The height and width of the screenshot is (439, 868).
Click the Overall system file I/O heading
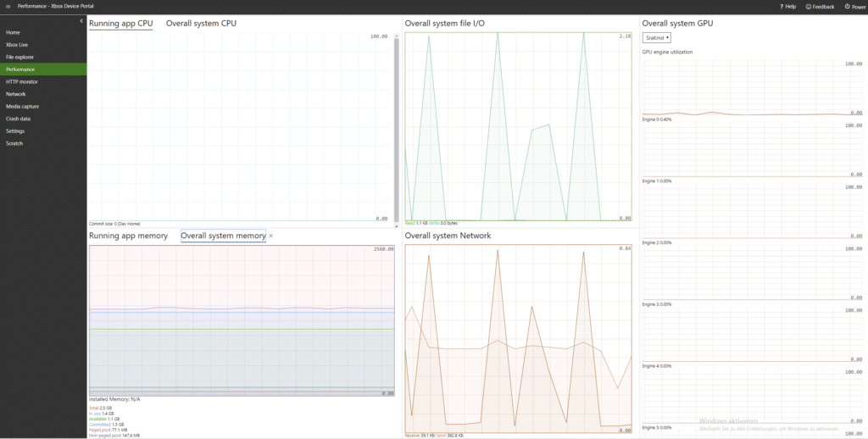coord(444,23)
